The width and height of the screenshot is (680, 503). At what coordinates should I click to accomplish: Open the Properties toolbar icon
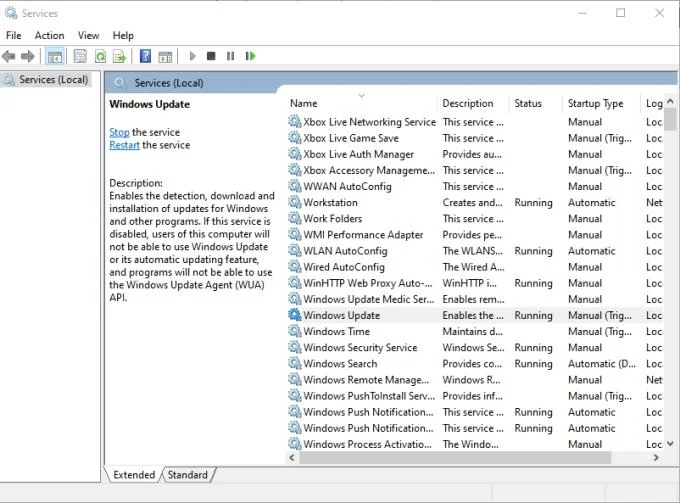pos(80,56)
